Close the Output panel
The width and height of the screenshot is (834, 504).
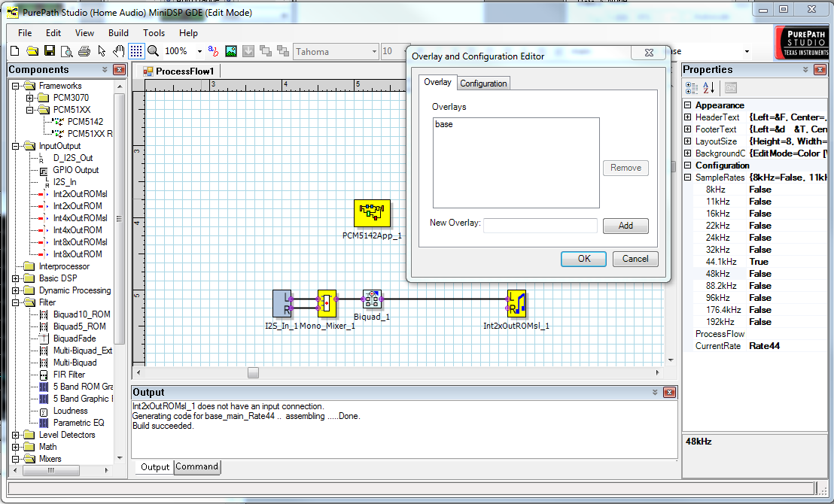point(670,393)
